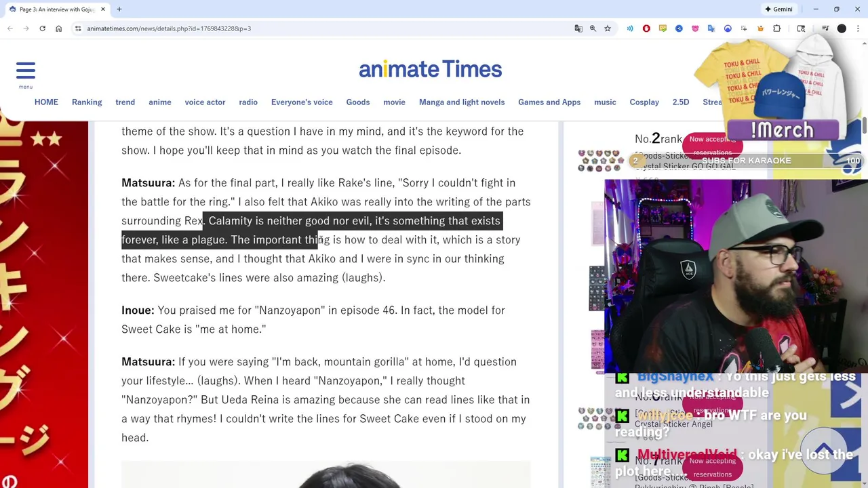
Task: Open Chrome three-dot menu
Action: coord(859,28)
